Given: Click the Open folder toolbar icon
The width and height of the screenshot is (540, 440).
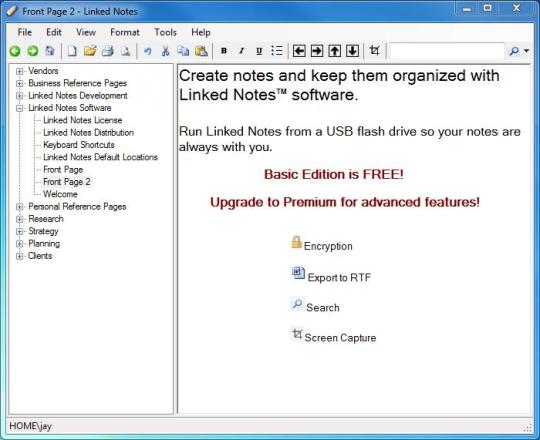Looking at the screenshot, I should (90, 51).
